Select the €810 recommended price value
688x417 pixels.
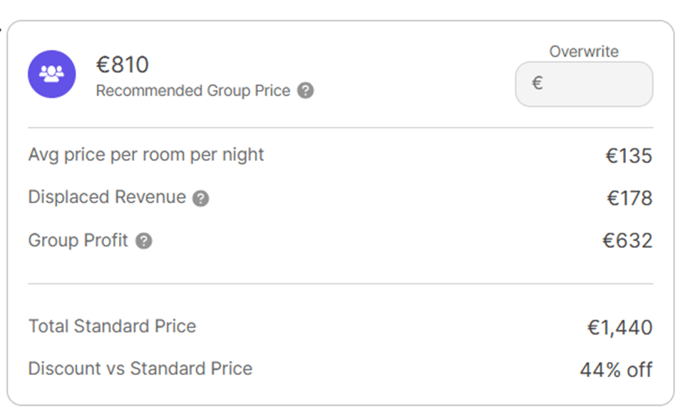(x=122, y=65)
